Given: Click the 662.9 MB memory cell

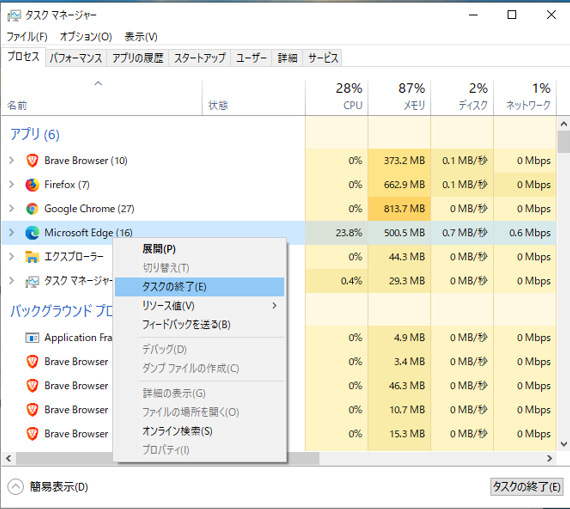Looking at the screenshot, I should point(400,185).
